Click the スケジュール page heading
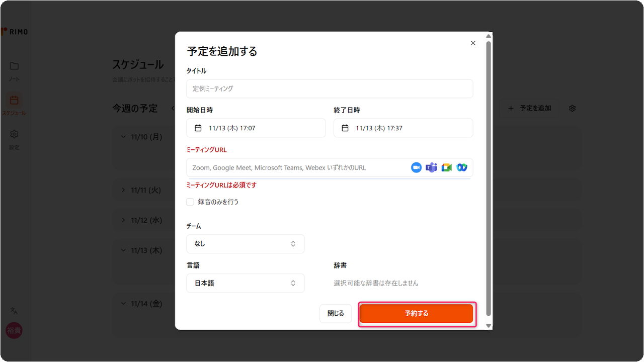The width and height of the screenshot is (644, 362). click(138, 65)
